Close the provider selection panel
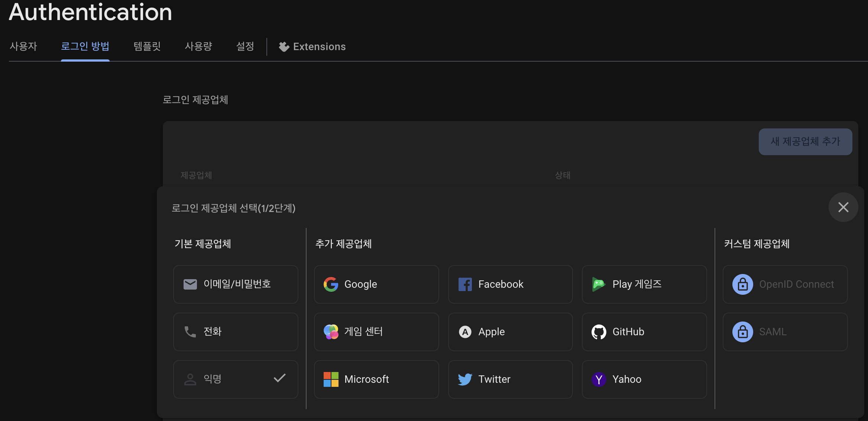 [x=843, y=207]
